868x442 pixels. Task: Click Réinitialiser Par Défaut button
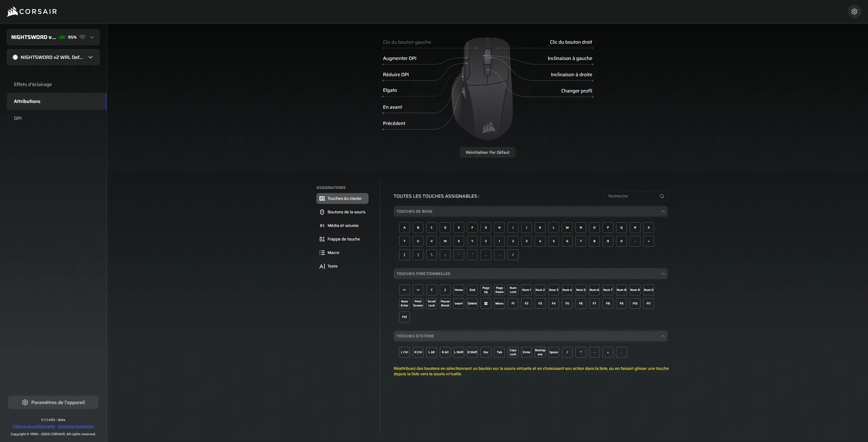[x=487, y=152]
